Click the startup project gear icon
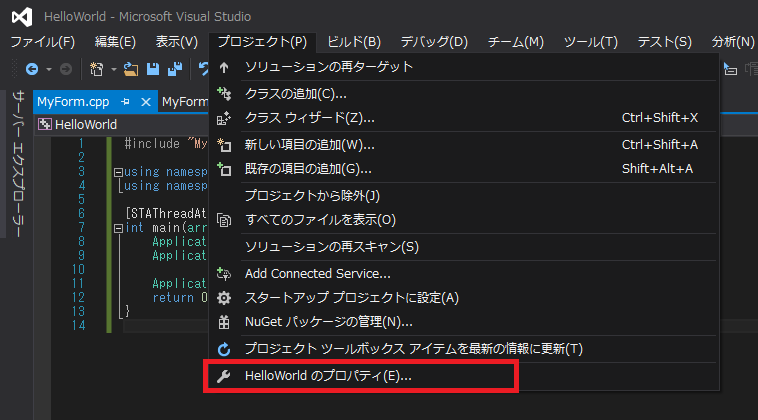Image resolution: width=758 pixels, height=420 pixels. point(224,298)
